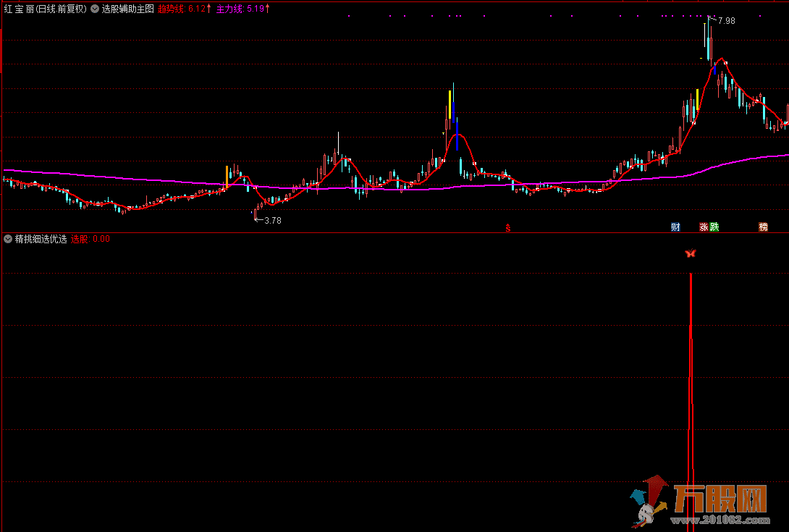
Task: Click the 主力线: 5.19 readout
Action: coord(243,9)
